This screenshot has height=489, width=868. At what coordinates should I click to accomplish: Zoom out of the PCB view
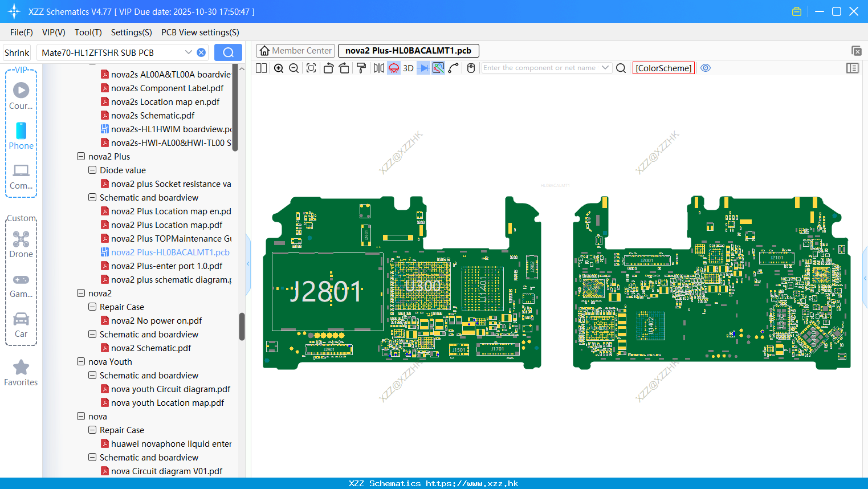coord(294,68)
